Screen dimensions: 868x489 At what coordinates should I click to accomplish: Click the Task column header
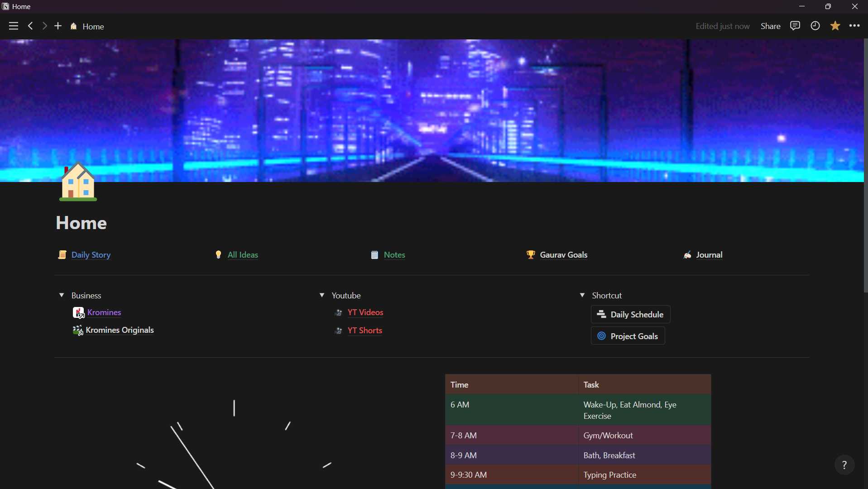[644, 384]
